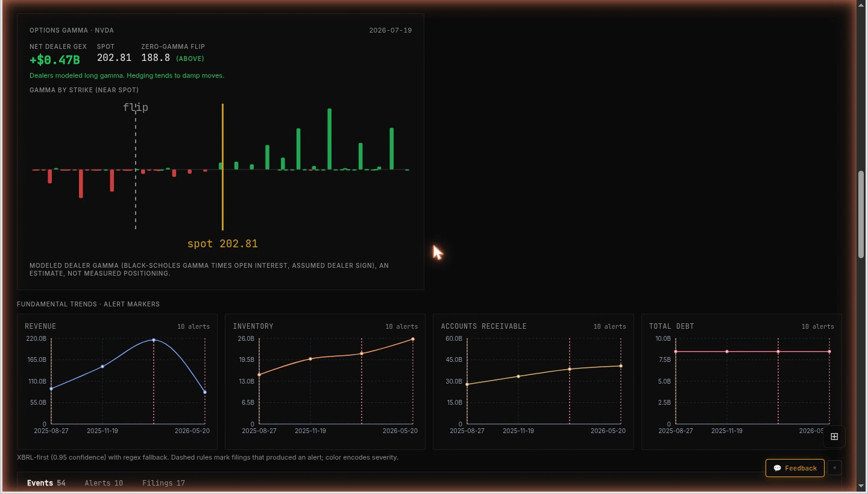The width and height of the screenshot is (868, 494).
Task: Click the green (ABOVE) indicator
Action: click(x=190, y=59)
